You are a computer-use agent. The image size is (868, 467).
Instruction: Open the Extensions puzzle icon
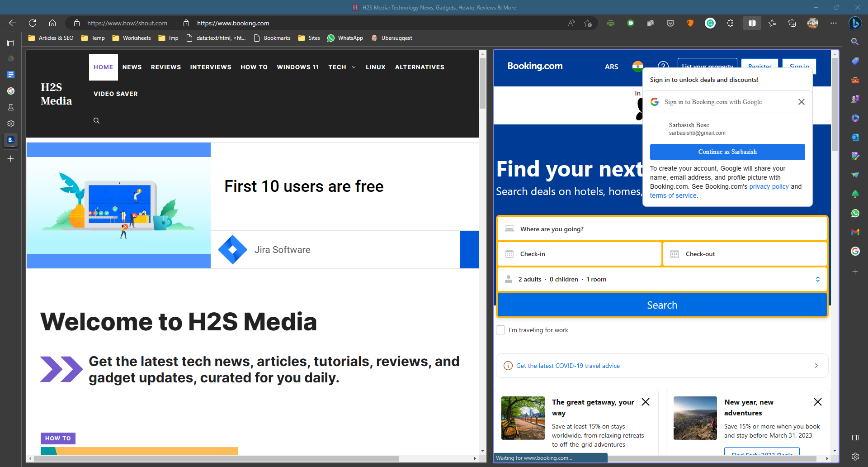[x=730, y=23]
